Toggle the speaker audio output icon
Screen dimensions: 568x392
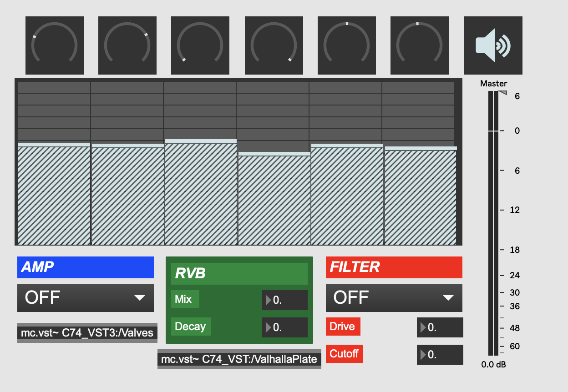point(493,45)
